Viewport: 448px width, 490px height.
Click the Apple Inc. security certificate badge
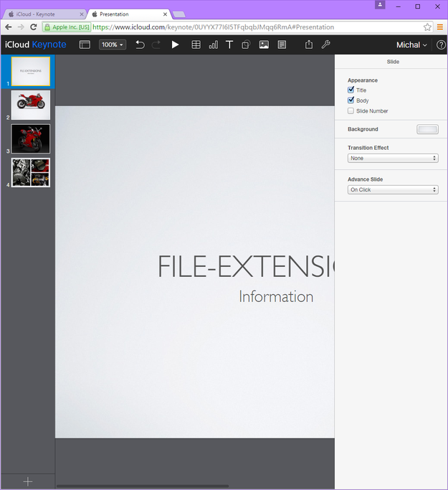point(67,27)
